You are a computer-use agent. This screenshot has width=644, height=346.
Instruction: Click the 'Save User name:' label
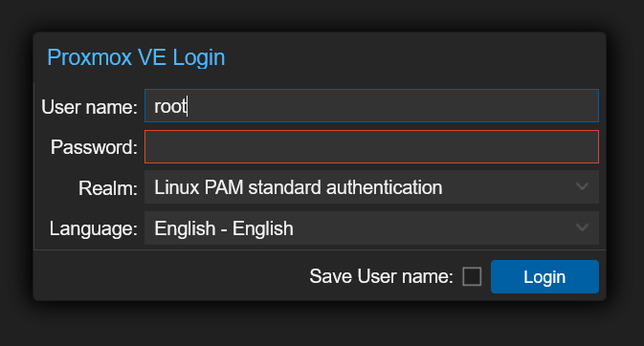[x=381, y=276]
